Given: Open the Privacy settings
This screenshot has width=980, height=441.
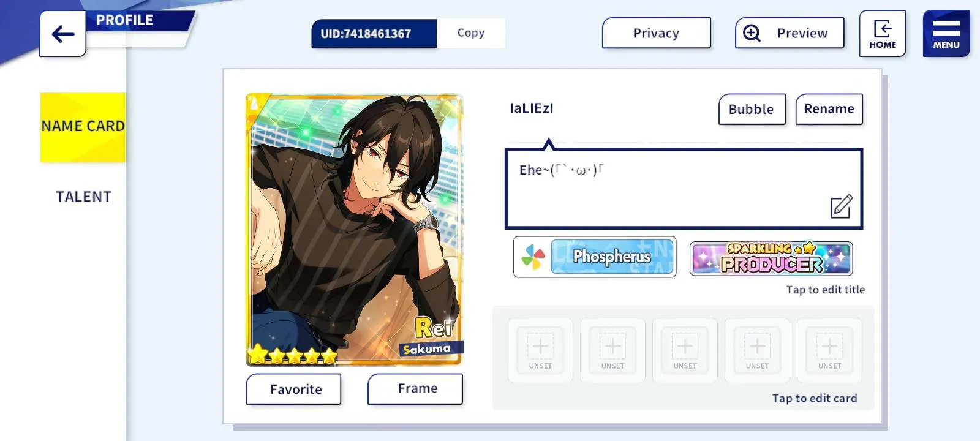Looking at the screenshot, I should pyautogui.click(x=656, y=33).
